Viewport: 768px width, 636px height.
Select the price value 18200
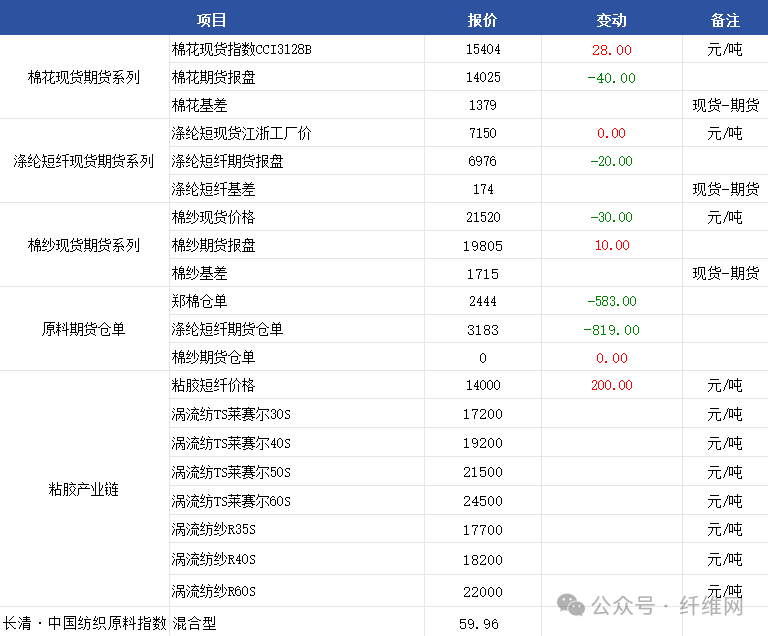pos(483,560)
